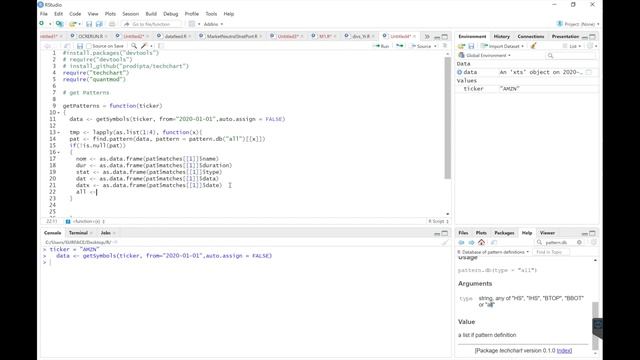Toggle the Source on Save checkbox
Viewport: 640px width, 360px height.
pyautogui.click(x=89, y=46)
